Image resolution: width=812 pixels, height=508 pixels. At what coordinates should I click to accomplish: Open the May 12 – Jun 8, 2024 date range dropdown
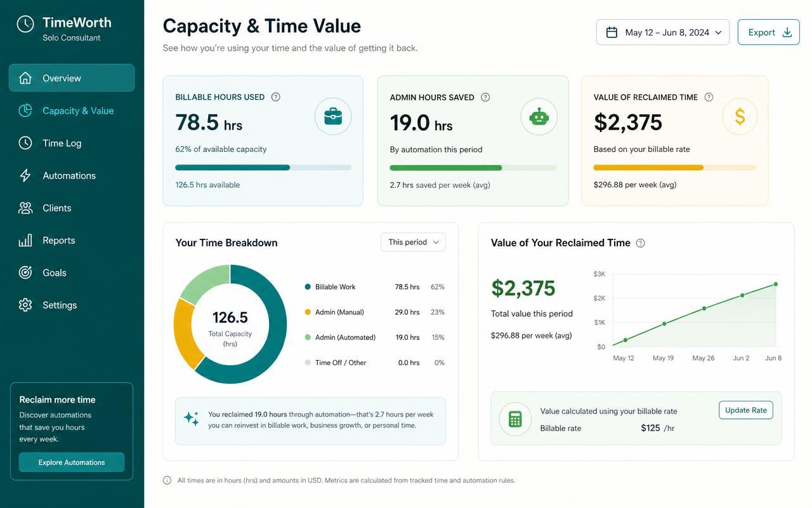[x=663, y=32]
